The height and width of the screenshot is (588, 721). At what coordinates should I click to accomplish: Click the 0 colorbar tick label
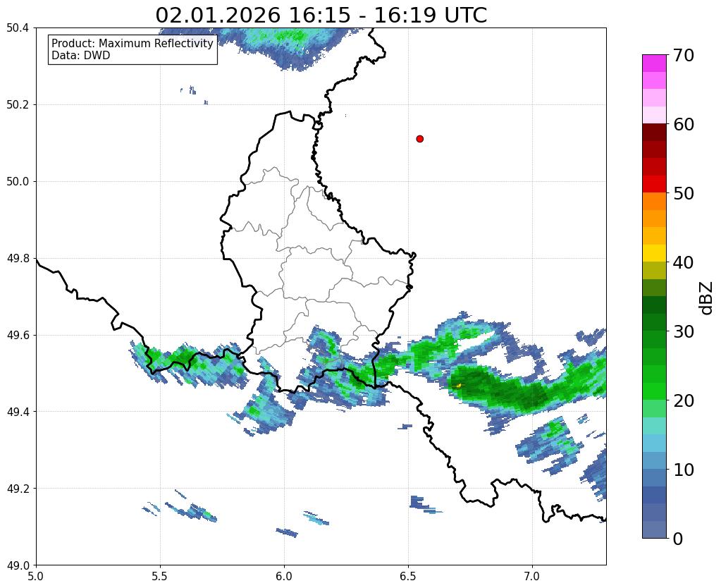coord(678,539)
